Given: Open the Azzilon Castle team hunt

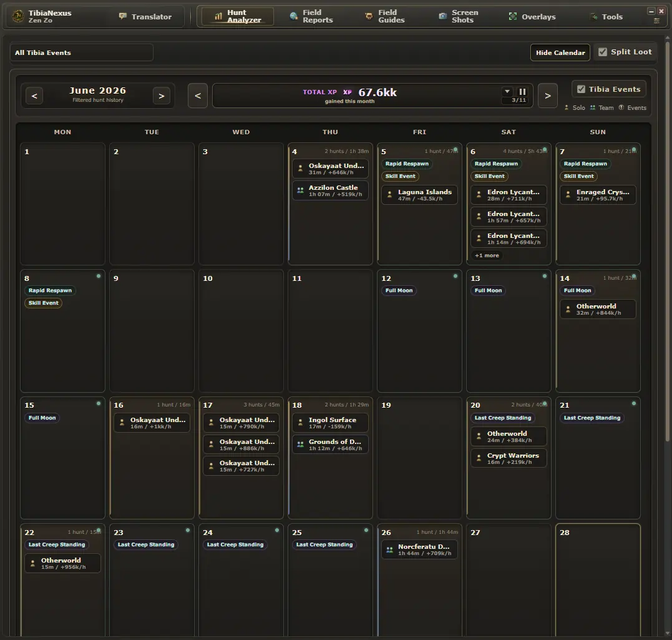Looking at the screenshot, I should pos(330,191).
